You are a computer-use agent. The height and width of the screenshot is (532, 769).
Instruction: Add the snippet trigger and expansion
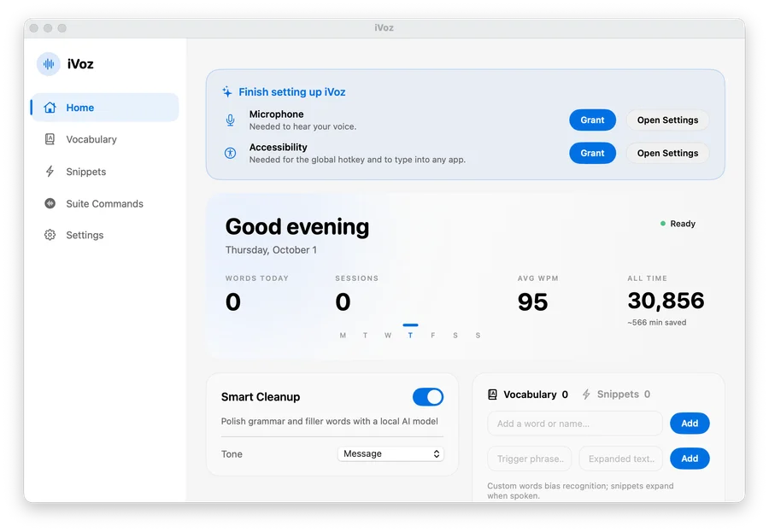690,459
